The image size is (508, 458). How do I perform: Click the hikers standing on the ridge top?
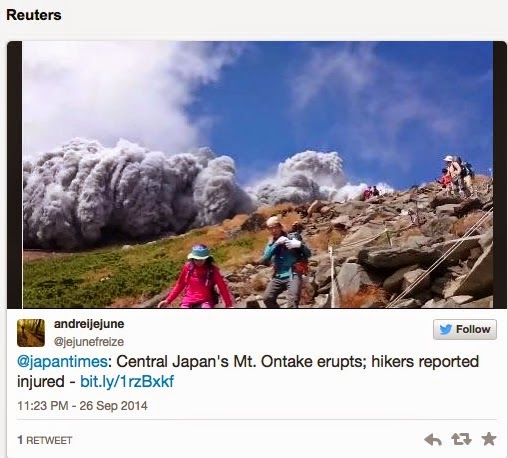pos(458,176)
